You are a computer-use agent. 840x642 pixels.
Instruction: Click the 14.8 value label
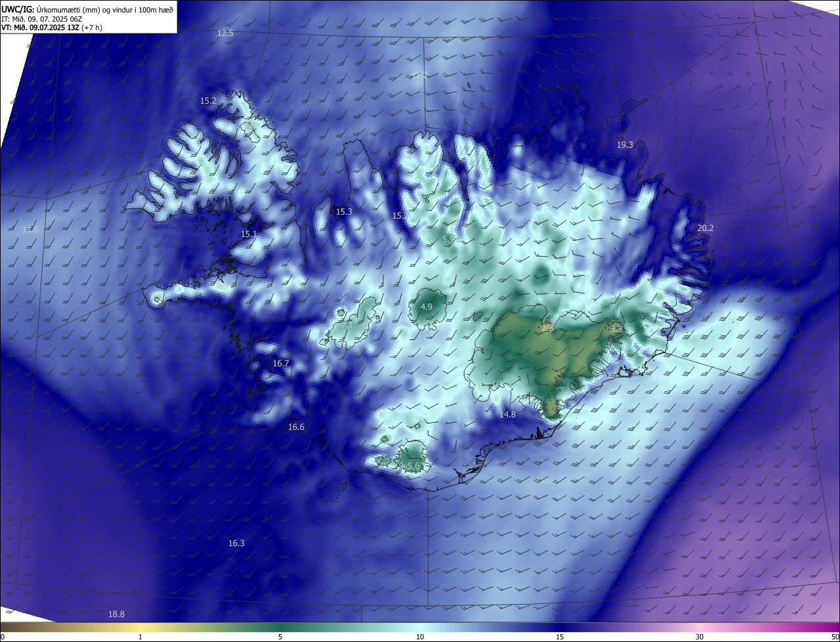coord(507,414)
